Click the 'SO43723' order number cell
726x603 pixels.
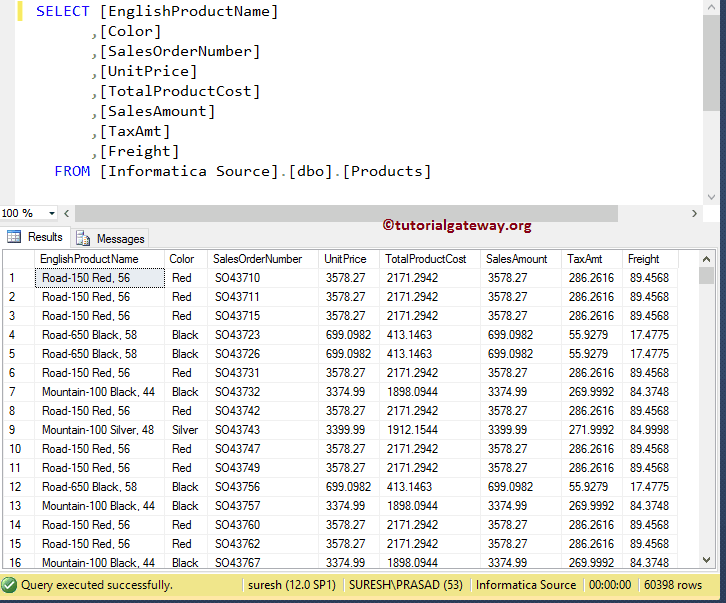pyautogui.click(x=263, y=335)
